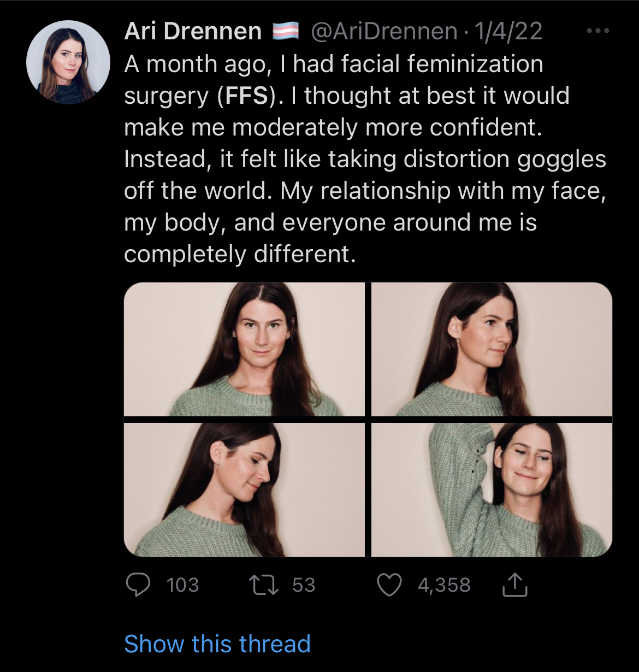Click the 103 replies count

click(x=182, y=585)
